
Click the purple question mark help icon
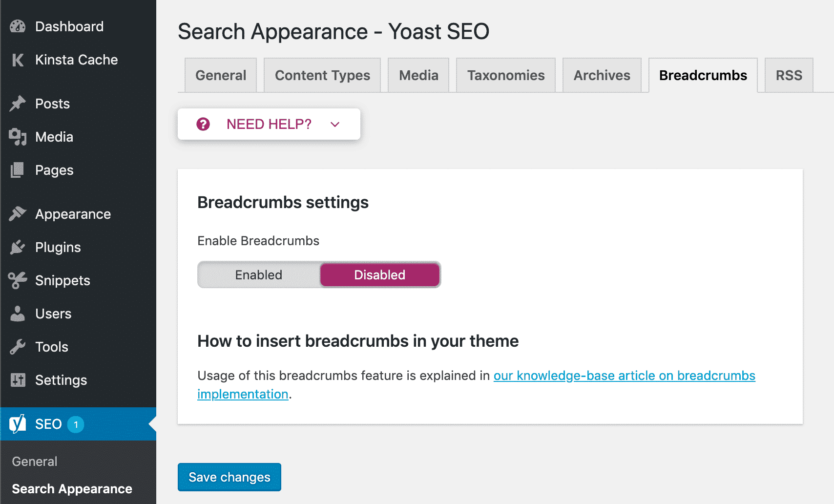[203, 124]
